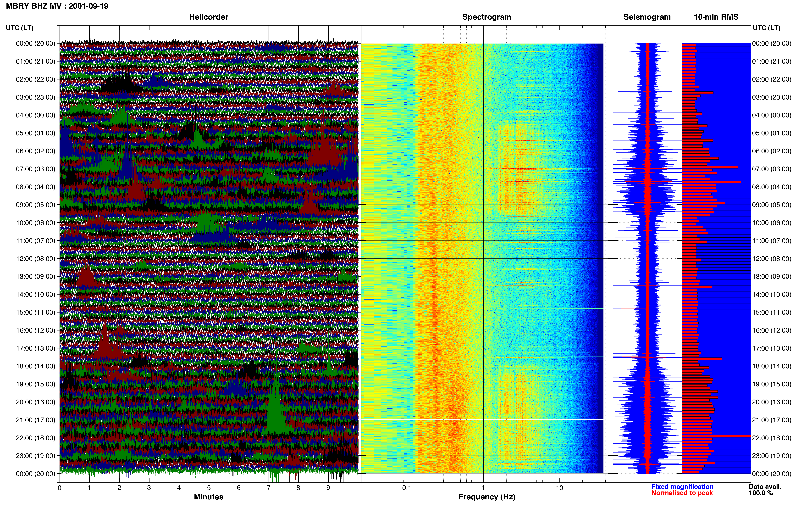
Task: Click the left 'UTC (LT)' axis label
Action: (x=20, y=28)
